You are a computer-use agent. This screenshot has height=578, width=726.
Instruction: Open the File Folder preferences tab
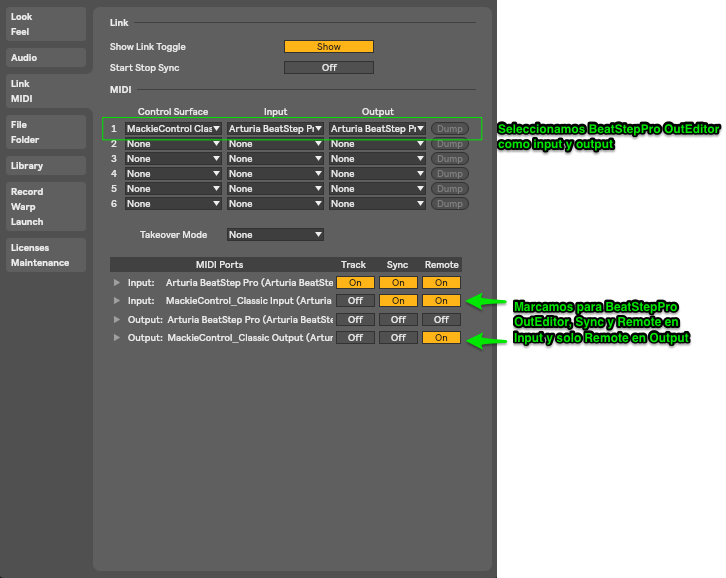coord(46,132)
